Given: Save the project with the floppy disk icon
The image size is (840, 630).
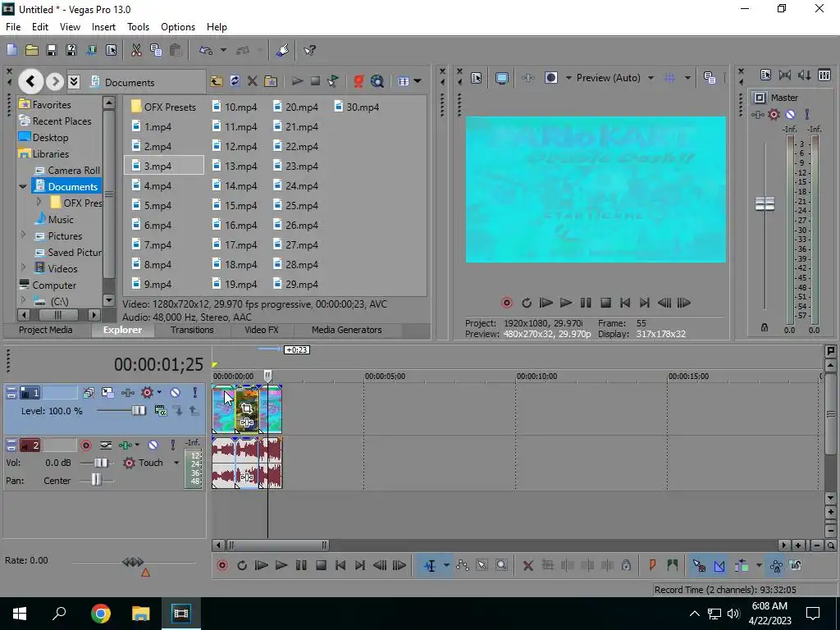Looking at the screenshot, I should (52, 50).
